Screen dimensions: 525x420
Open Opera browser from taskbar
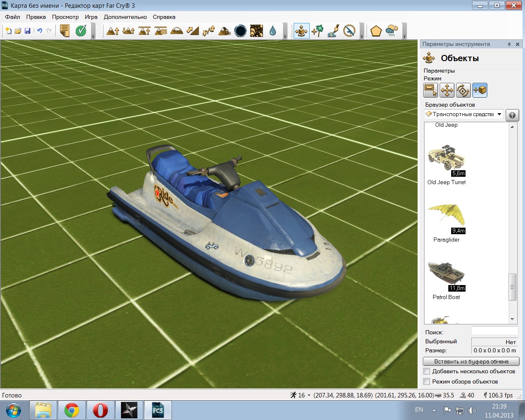100,410
